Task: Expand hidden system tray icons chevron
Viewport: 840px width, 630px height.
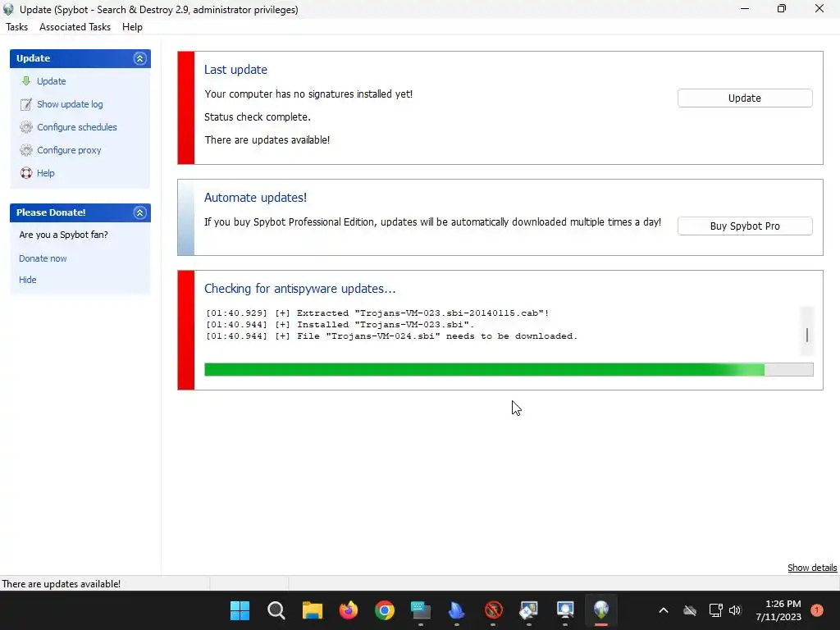Action: click(663, 610)
